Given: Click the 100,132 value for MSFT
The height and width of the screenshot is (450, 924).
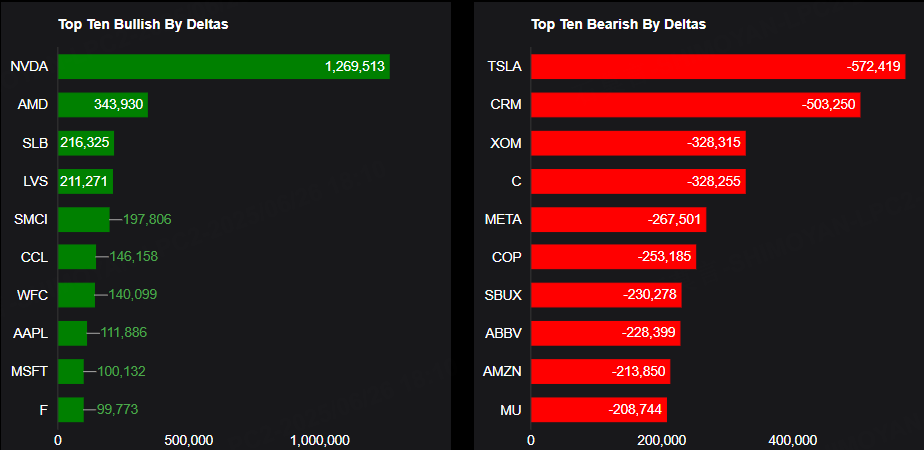Looking at the screenshot, I should (121, 371).
